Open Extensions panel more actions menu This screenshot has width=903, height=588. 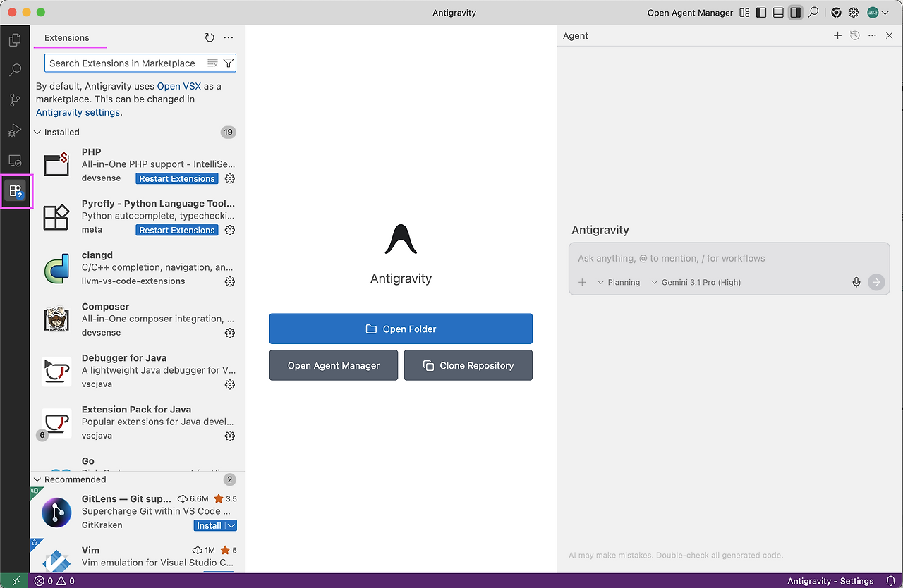[229, 38]
